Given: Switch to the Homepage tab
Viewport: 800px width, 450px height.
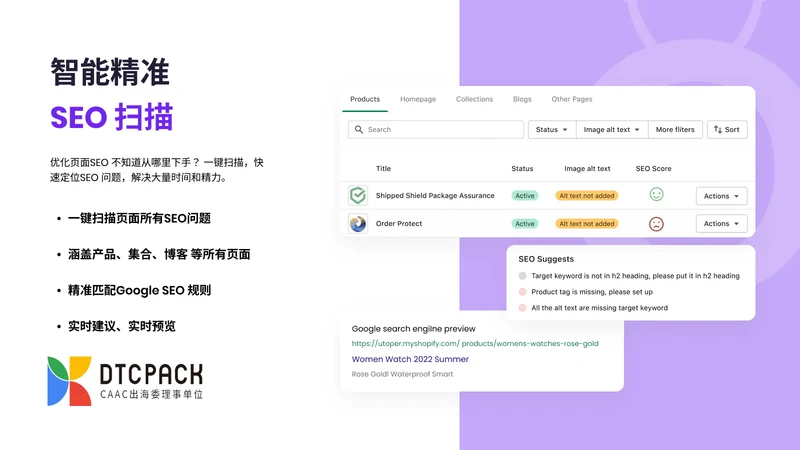Looking at the screenshot, I should [x=418, y=99].
